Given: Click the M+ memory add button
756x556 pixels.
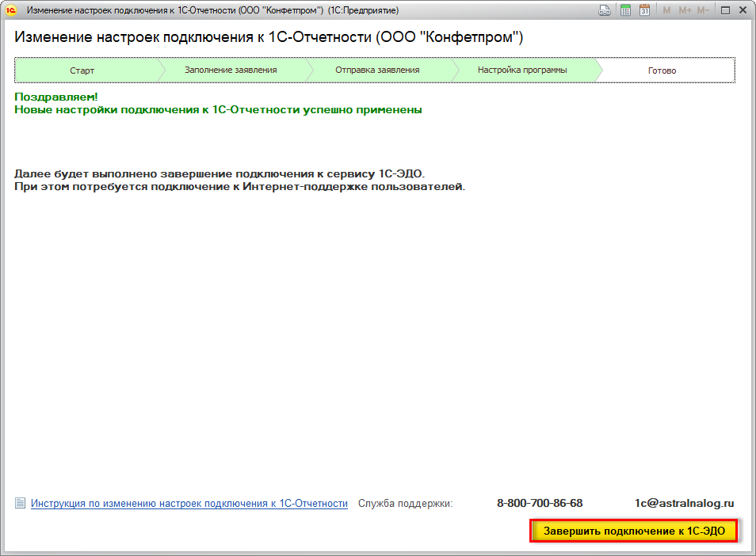Looking at the screenshot, I should pyautogui.click(x=685, y=10).
